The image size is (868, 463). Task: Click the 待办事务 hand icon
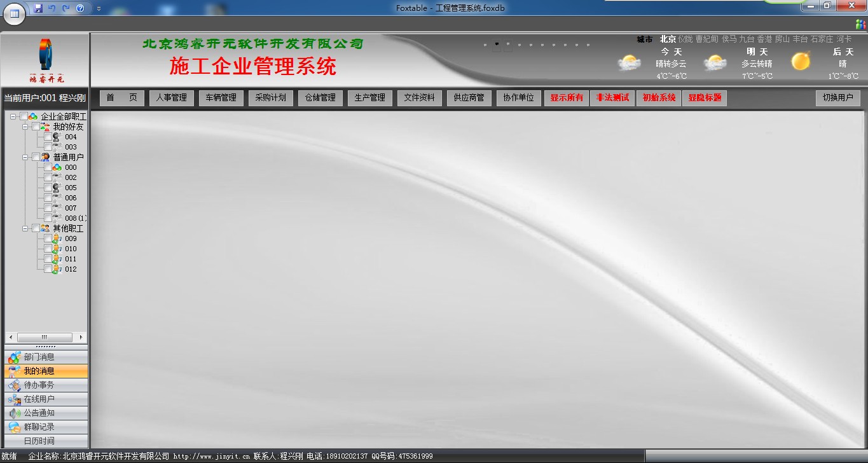pos(14,385)
